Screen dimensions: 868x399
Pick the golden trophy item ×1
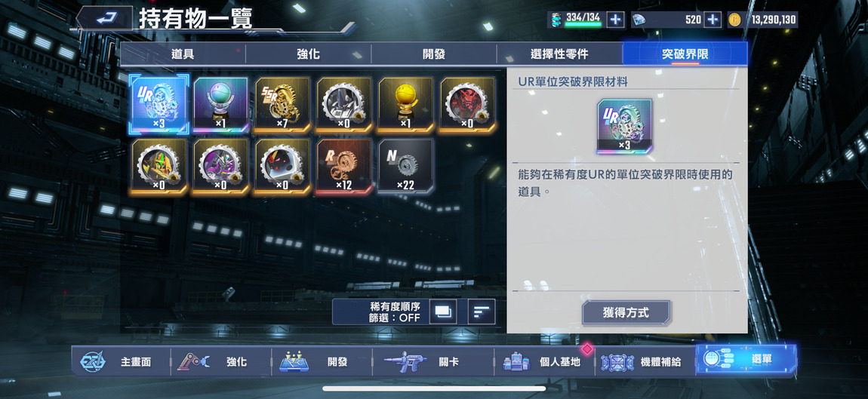[406, 105]
